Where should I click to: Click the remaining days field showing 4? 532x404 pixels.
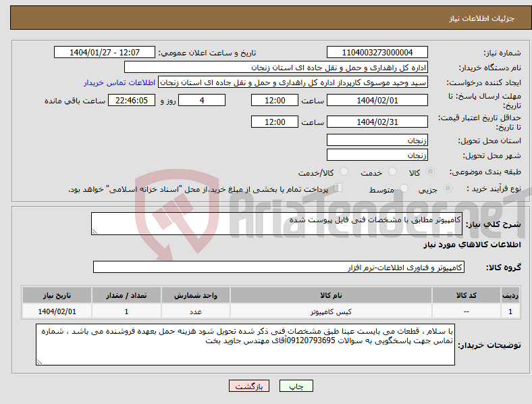pyautogui.click(x=202, y=100)
